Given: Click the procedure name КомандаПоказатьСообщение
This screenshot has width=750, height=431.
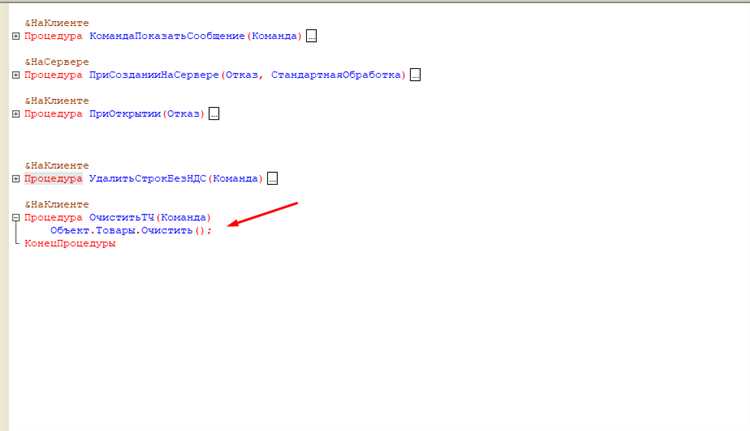Looking at the screenshot, I should point(167,36).
